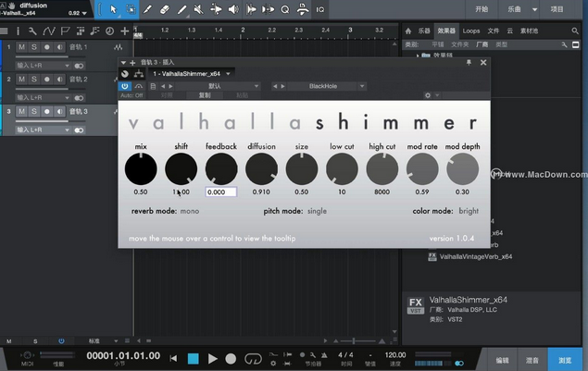Open the channel editor knob icon in plugin window
The width and height of the screenshot is (588, 371).
click(x=125, y=74)
